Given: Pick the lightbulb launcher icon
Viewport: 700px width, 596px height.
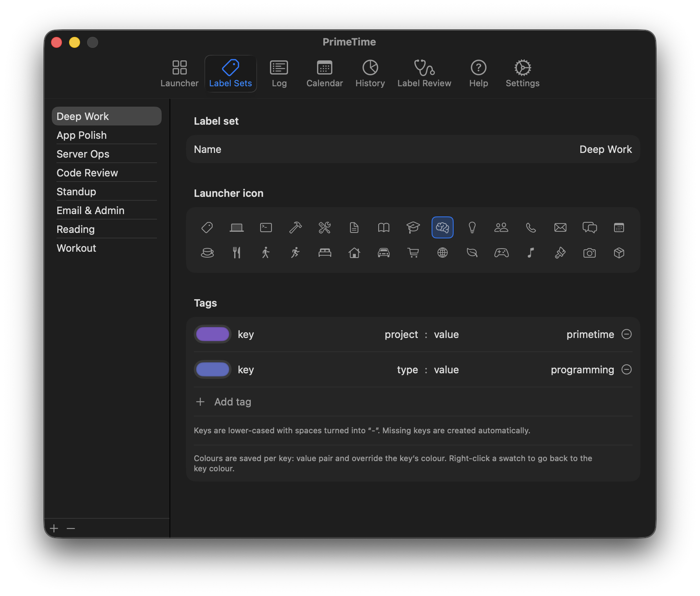Looking at the screenshot, I should (472, 227).
